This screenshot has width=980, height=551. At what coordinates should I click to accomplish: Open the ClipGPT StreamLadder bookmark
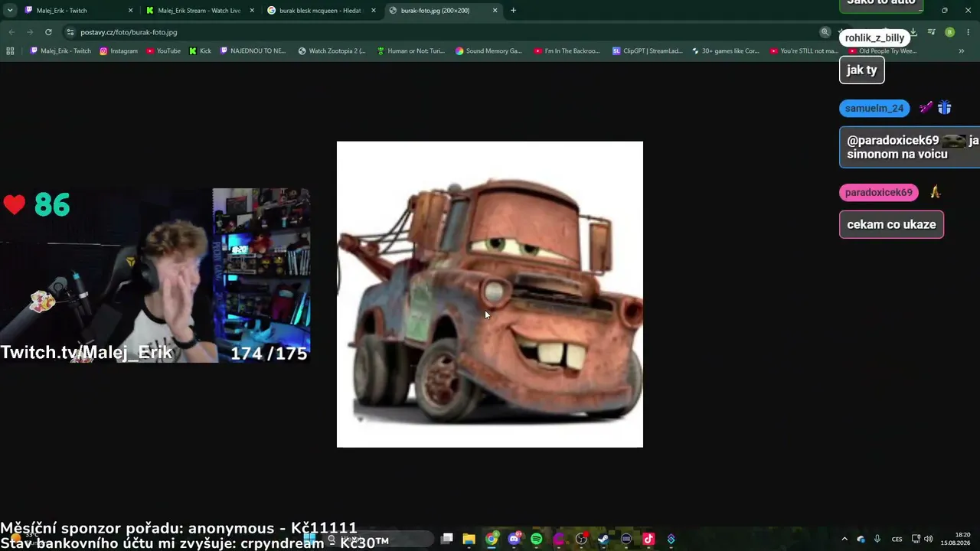[647, 51]
